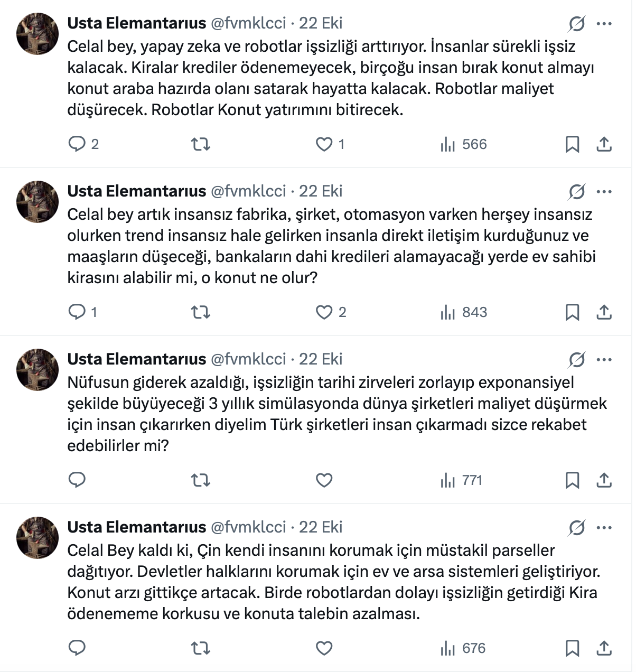Click Grok icon on the Çin tweet
This screenshot has width=636, height=672.
(577, 528)
